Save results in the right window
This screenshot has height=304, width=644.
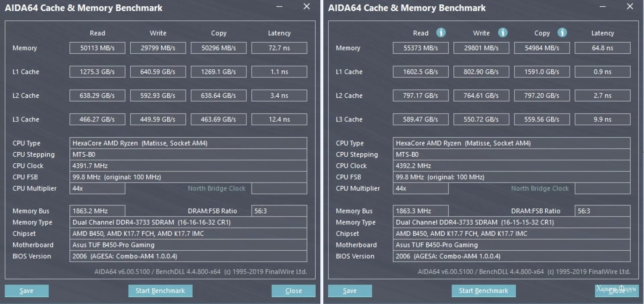(x=350, y=291)
